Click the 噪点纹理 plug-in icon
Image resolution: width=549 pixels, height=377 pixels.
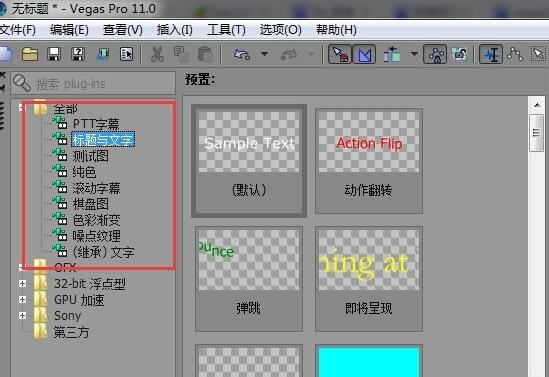[x=60, y=235]
